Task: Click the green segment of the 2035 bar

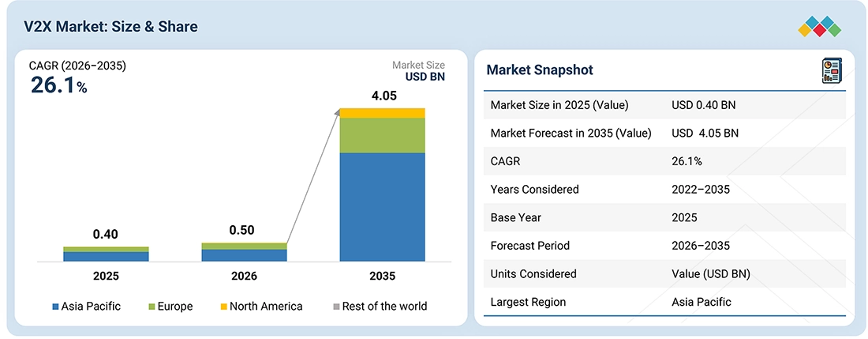Action: [383, 136]
